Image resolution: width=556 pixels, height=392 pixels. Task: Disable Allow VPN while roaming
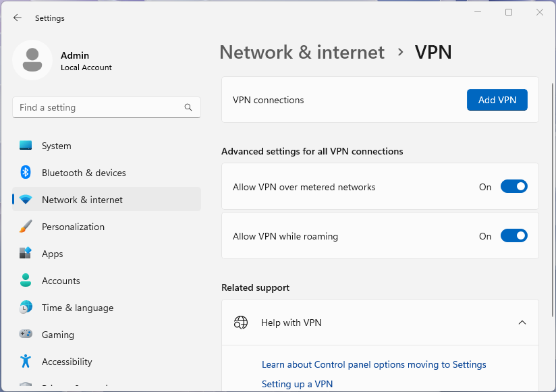pyautogui.click(x=514, y=235)
